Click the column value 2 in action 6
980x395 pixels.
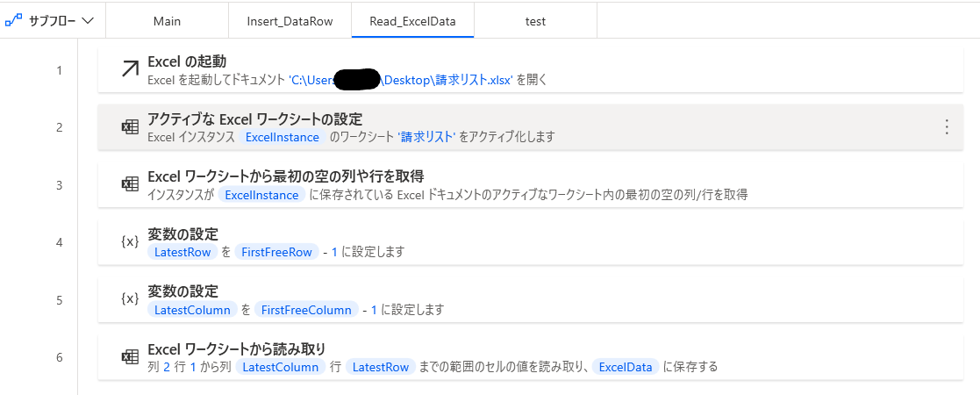(x=167, y=368)
